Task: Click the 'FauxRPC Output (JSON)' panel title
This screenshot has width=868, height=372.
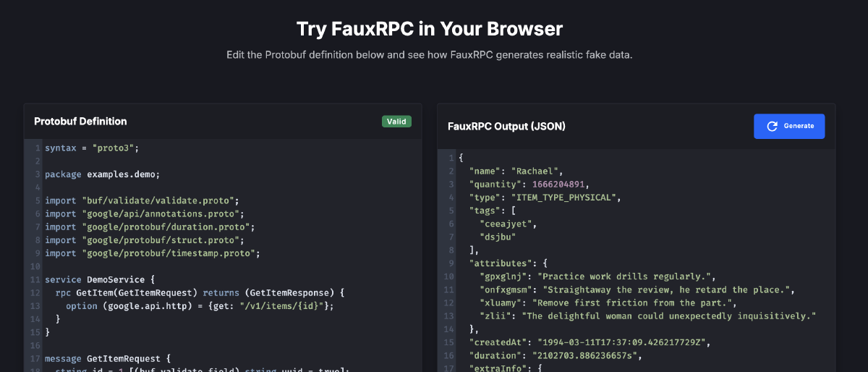Action: coord(506,126)
